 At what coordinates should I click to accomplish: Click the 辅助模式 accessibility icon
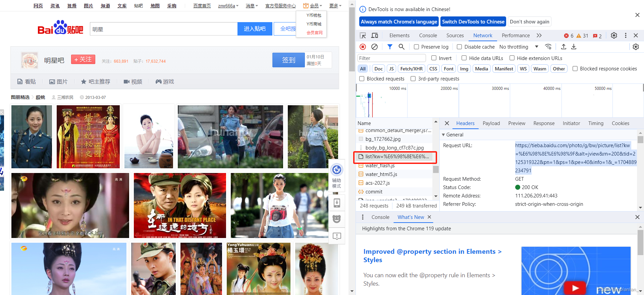[337, 170]
